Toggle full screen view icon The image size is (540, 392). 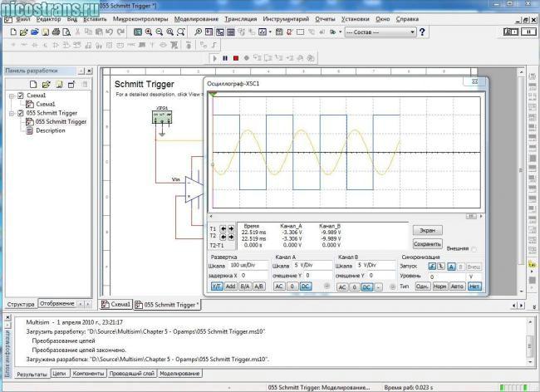(138, 32)
